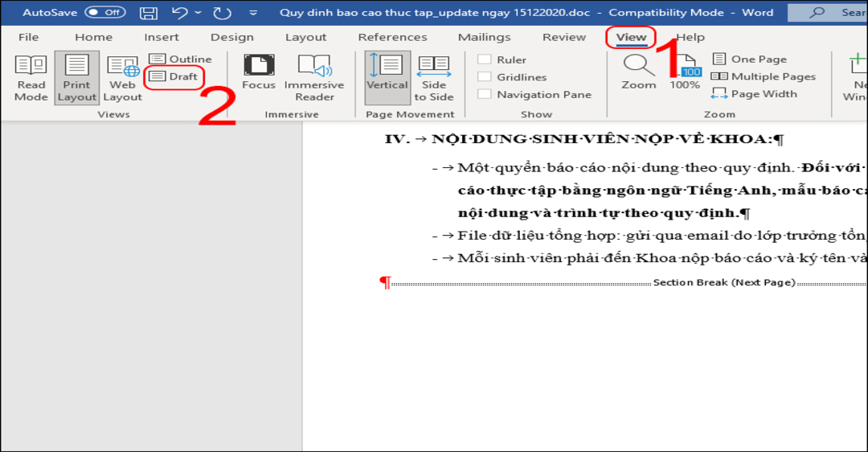Launch Immersive Reader
Image resolution: width=868 pixels, height=452 pixels.
tap(314, 78)
